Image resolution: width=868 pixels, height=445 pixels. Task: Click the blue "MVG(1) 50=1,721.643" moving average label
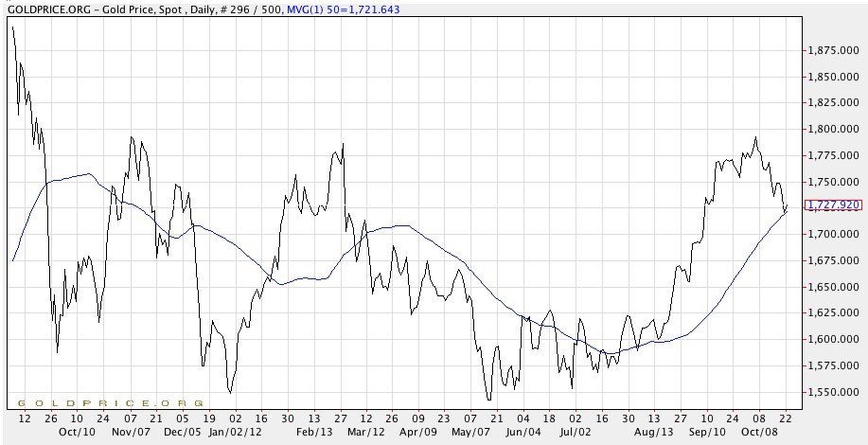[344, 9]
